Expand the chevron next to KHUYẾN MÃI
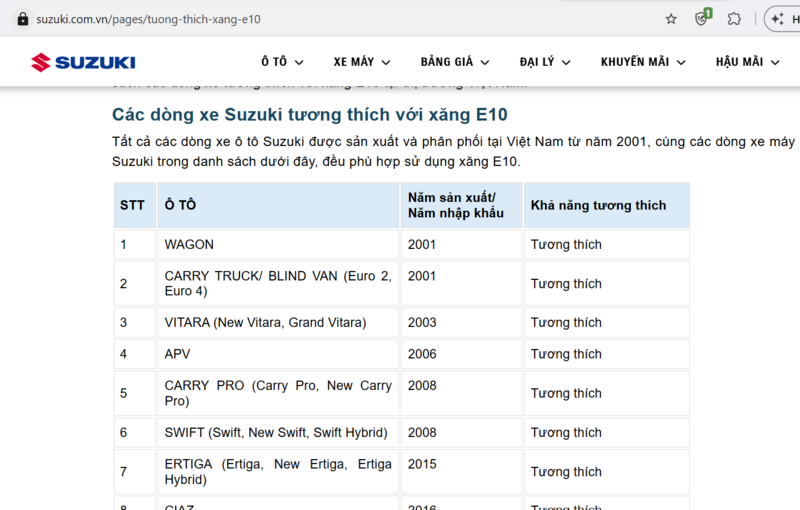 (681, 63)
